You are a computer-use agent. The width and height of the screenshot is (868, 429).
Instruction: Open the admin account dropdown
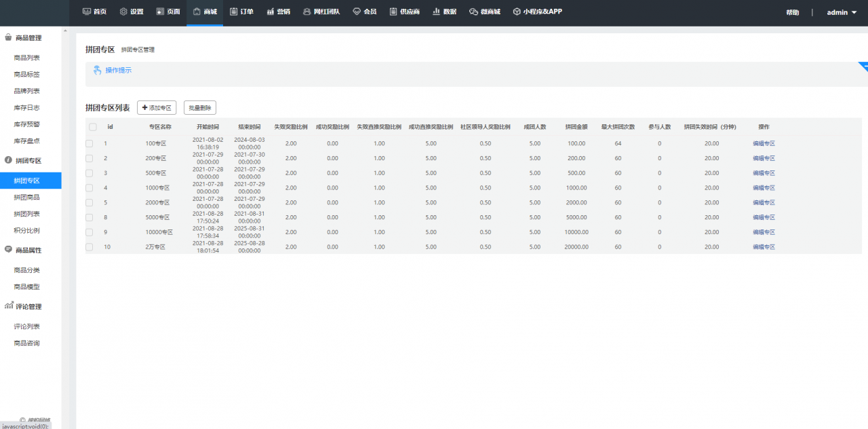tap(842, 12)
